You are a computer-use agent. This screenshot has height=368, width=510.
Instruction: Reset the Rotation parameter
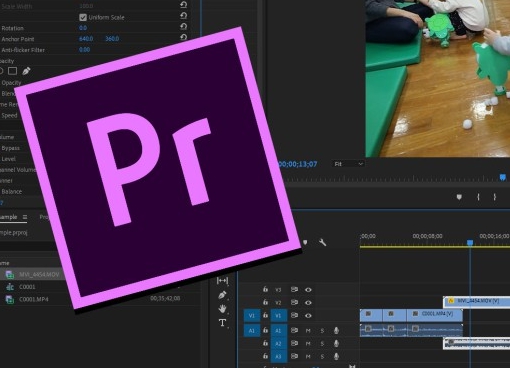tap(184, 26)
